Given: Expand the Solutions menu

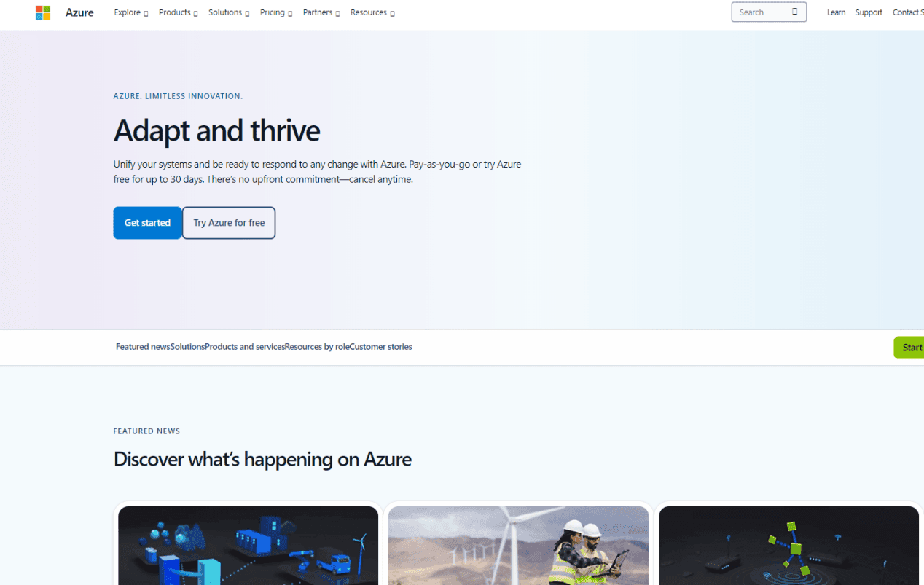Looking at the screenshot, I should (x=229, y=12).
